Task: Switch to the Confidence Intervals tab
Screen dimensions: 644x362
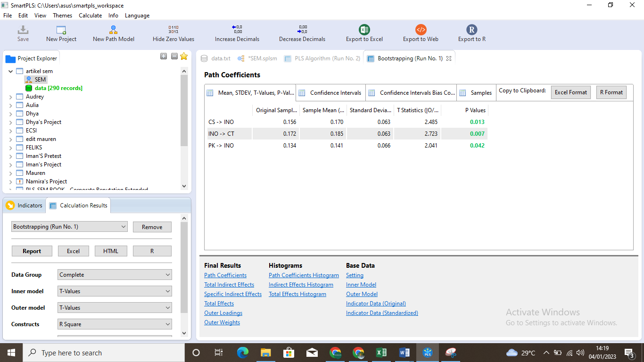Action: (x=330, y=93)
